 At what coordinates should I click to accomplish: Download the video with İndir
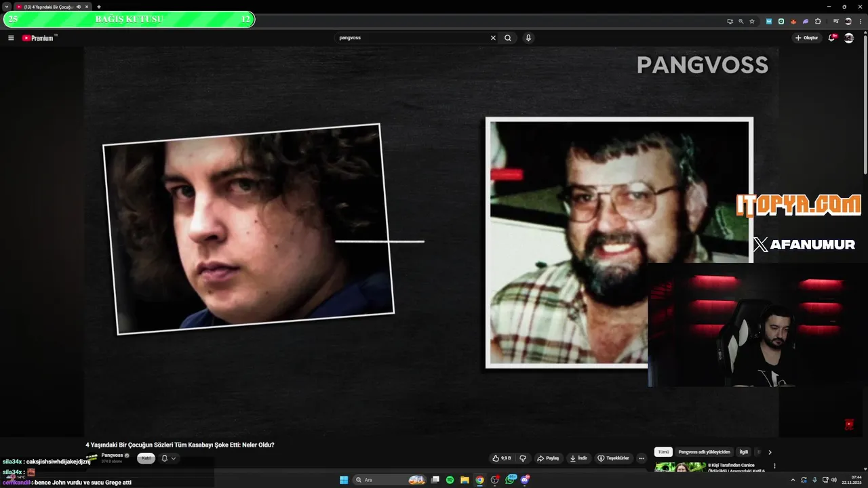[x=578, y=458]
